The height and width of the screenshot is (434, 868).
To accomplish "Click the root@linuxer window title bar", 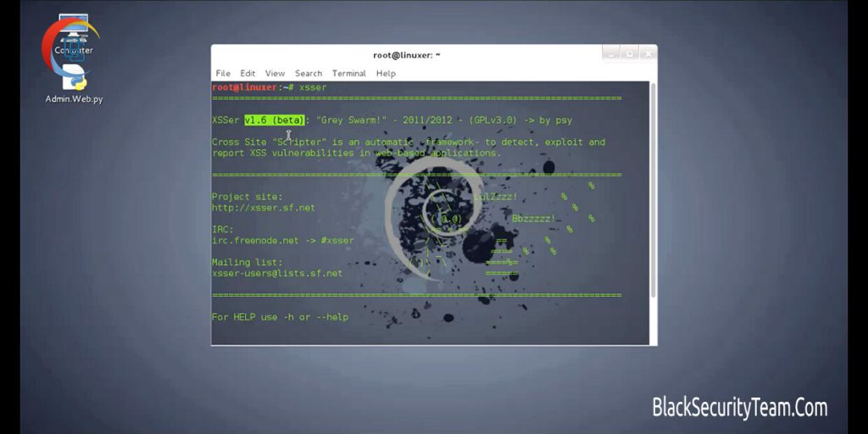I will click(407, 55).
